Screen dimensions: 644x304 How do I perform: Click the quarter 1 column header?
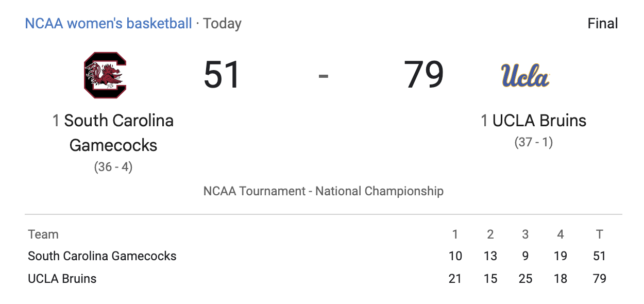tap(455, 234)
